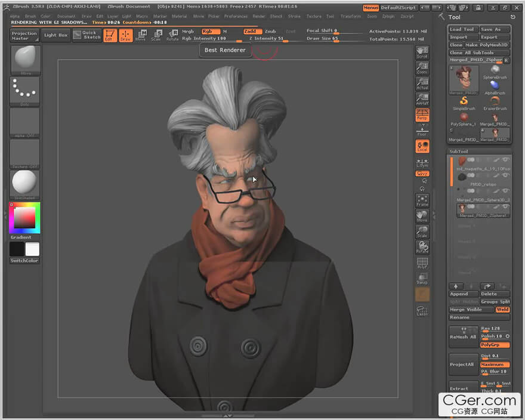Toggle the Local transform button
The image size is (525, 420).
422,146
